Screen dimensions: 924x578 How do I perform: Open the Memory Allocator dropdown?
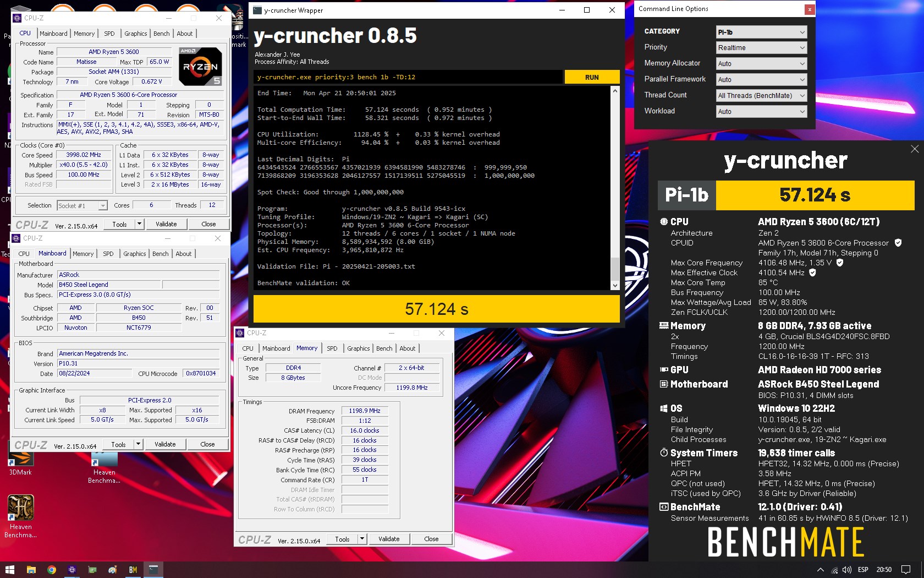[x=761, y=64]
